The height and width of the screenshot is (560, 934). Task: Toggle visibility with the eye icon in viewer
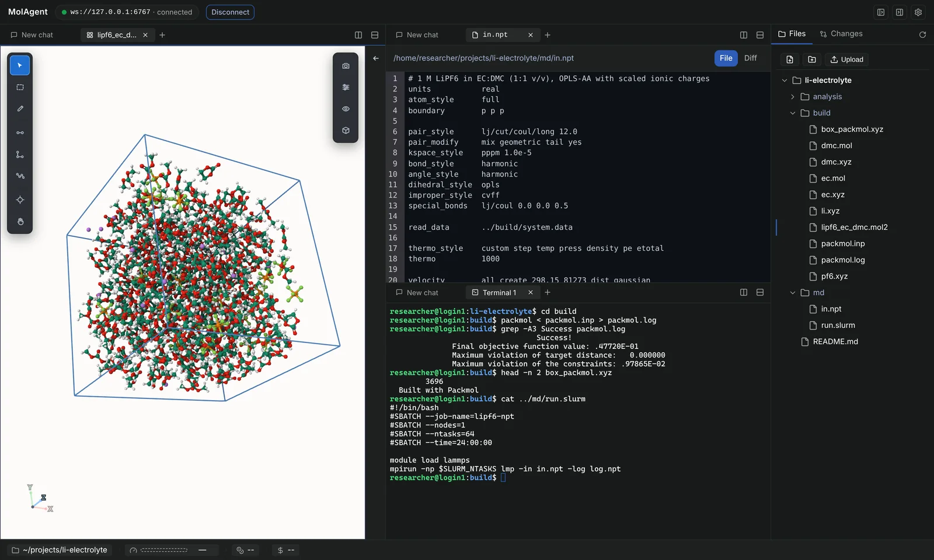click(x=346, y=109)
